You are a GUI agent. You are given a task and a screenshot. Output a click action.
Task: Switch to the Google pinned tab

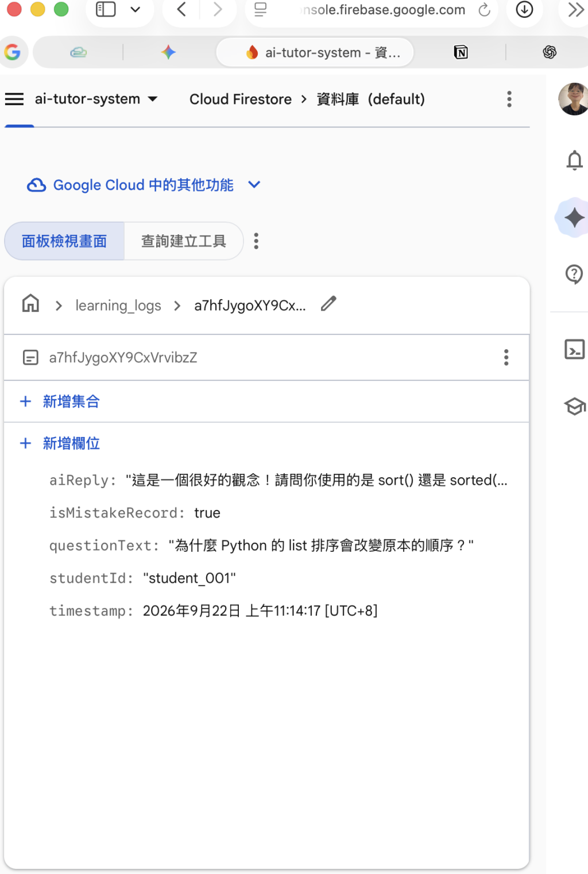(x=13, y=52)
